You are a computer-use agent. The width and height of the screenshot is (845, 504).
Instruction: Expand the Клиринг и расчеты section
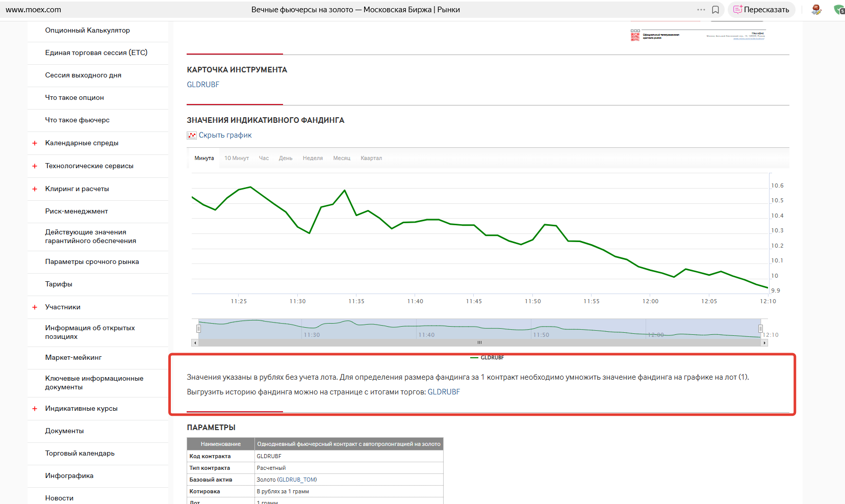click(35, 189)
